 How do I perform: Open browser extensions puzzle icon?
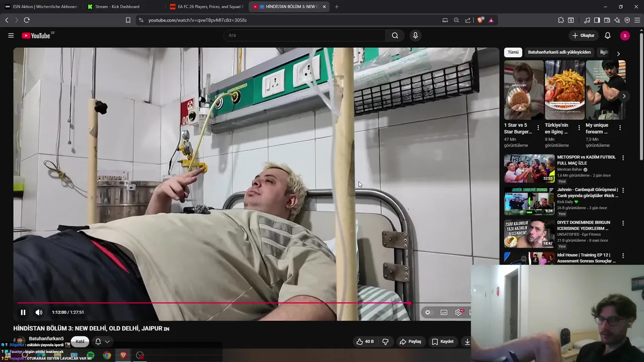coord(560,20)
